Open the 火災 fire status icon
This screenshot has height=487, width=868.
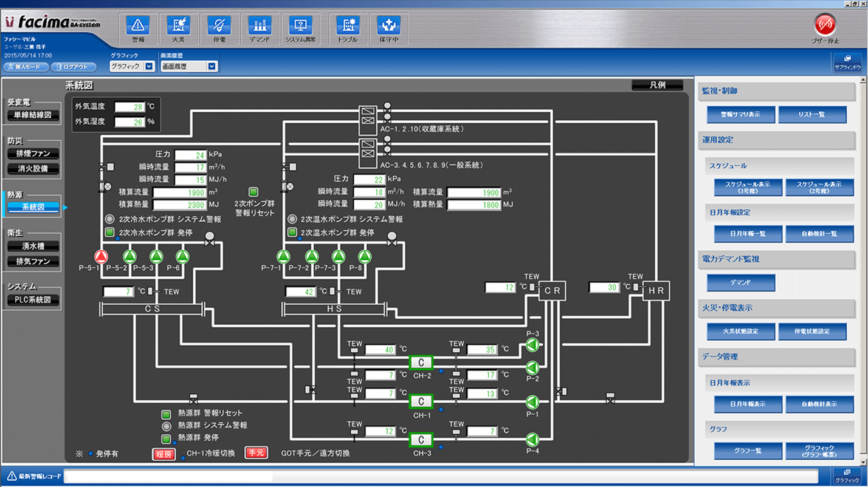179,26
